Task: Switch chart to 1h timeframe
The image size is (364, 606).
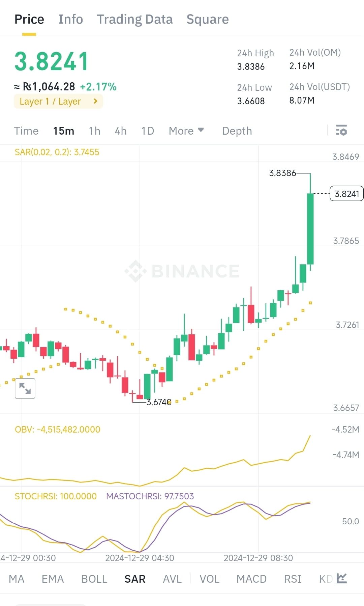Action: tap(94, 131)
